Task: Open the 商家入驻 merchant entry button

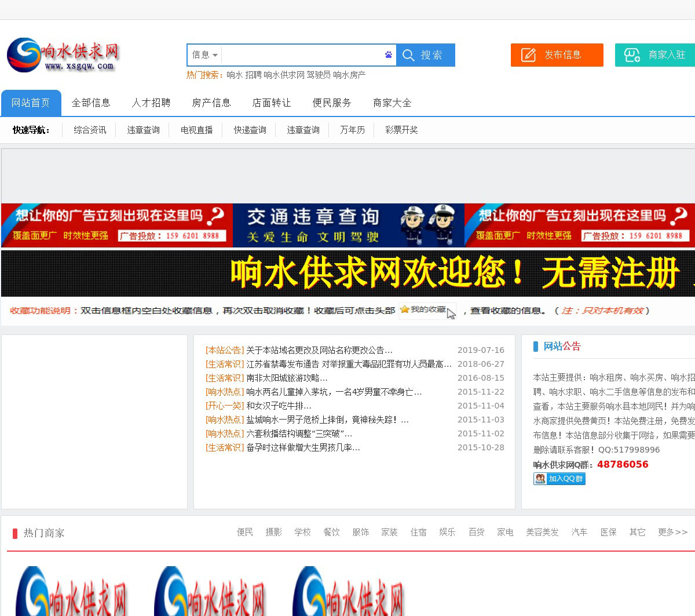Action: tap(655, 55)
